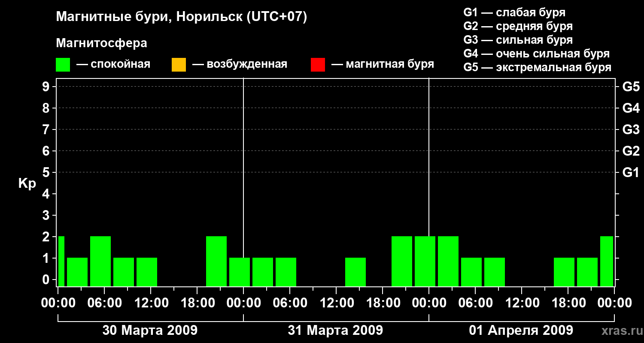The image size is (644, 343).
Task: Click the 'Kp' axis title
Action: coord(27,183)
